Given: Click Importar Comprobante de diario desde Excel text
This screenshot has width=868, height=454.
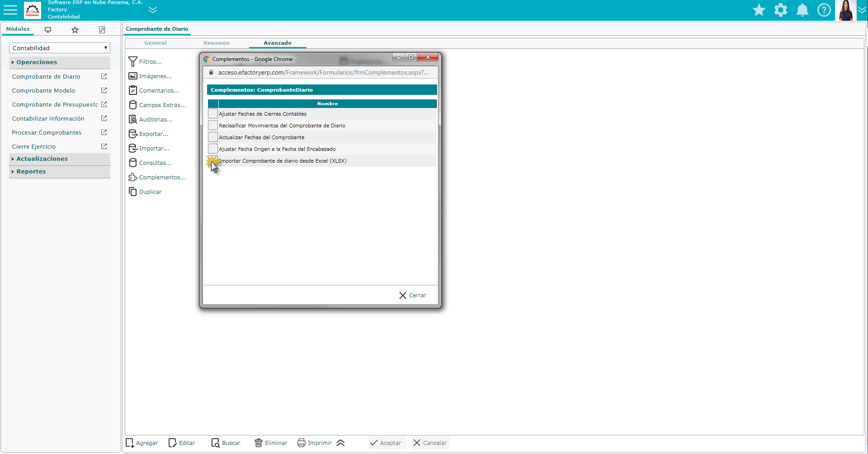Looking at the screenshot, I should [283, 161].
